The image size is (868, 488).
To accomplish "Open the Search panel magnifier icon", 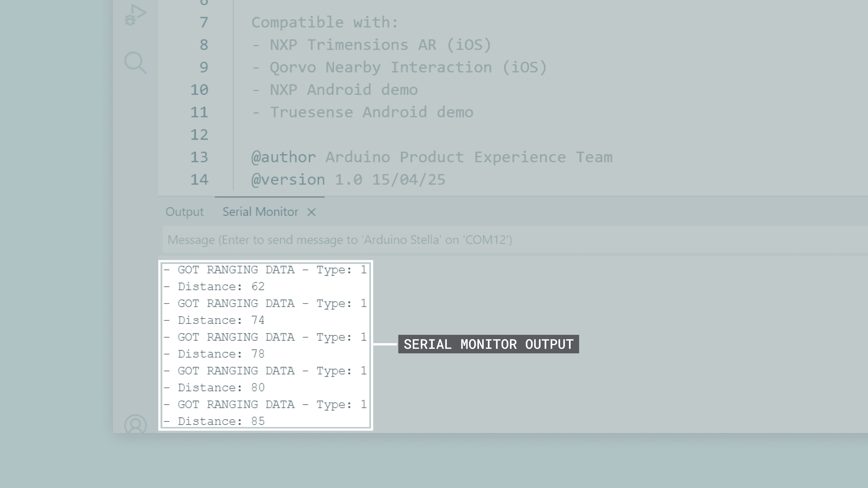I will coord(135,63).
